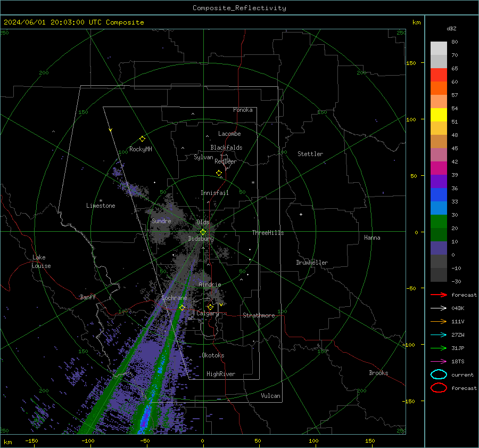
Task: Click the ThreeHills town label
Action: coord(268,233)
